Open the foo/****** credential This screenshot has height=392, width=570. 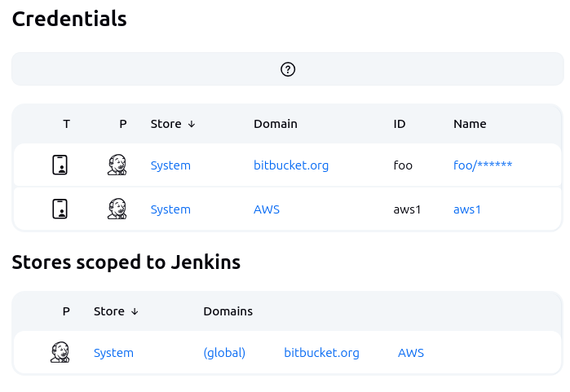coord(482,165)
